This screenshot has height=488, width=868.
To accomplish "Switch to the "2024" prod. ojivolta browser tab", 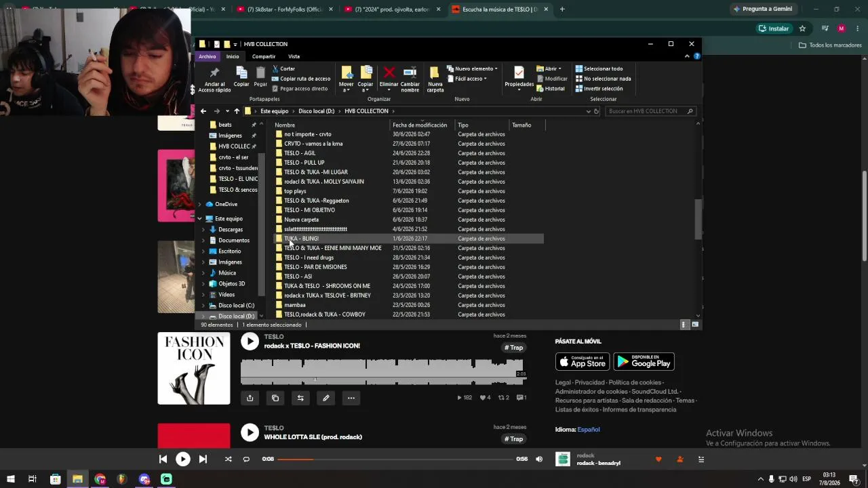I will (x=392, y=9).
